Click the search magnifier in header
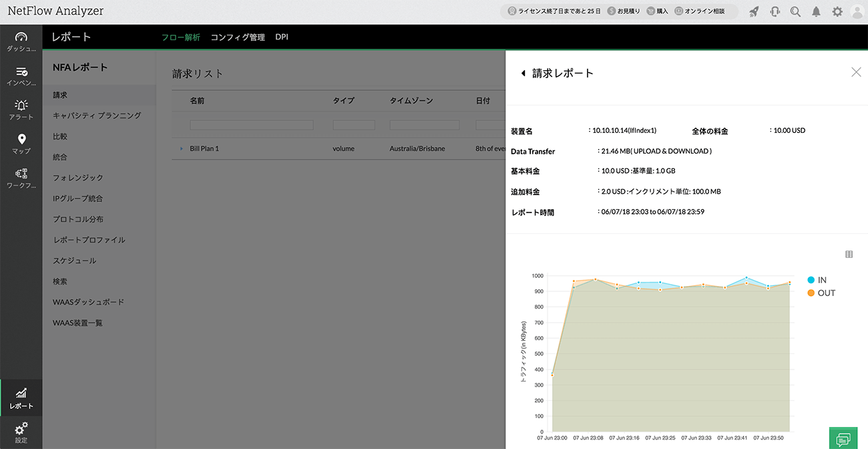The width and height of the screenshot is (868, 449). click(795, 11)
